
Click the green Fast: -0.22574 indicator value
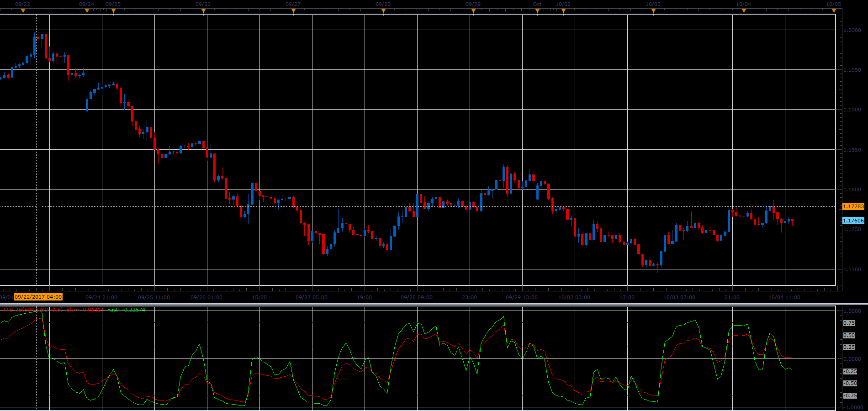coord(127,310)
